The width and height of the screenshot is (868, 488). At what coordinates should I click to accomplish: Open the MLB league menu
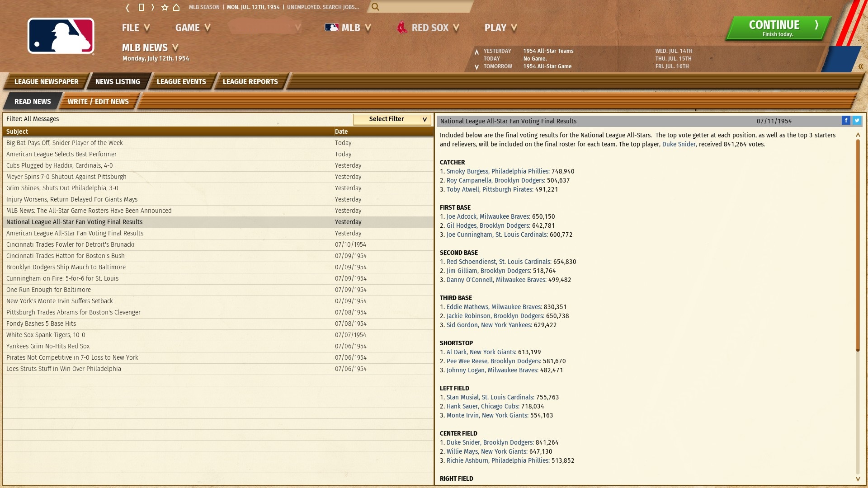[348, 28]
